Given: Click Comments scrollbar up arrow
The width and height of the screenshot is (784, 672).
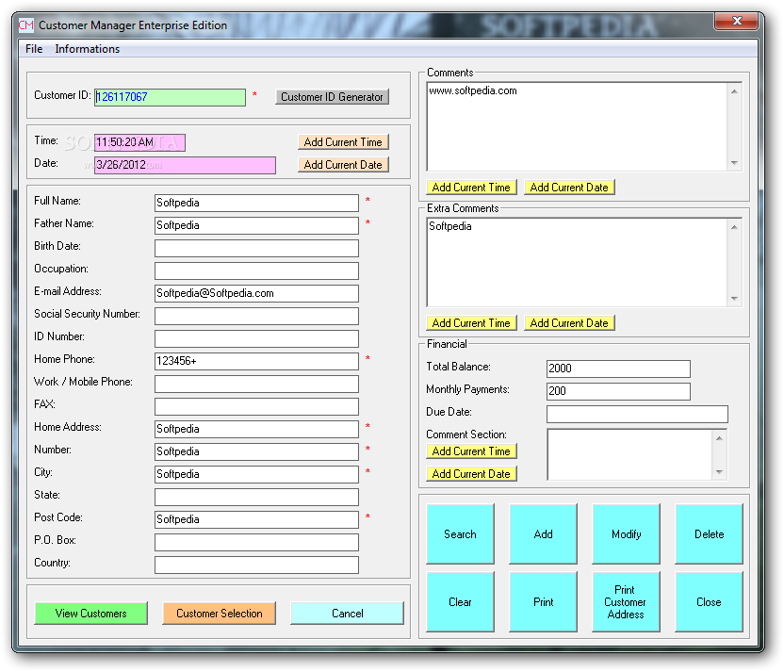Looking at the screenshot, I should (x=734, y=91).
